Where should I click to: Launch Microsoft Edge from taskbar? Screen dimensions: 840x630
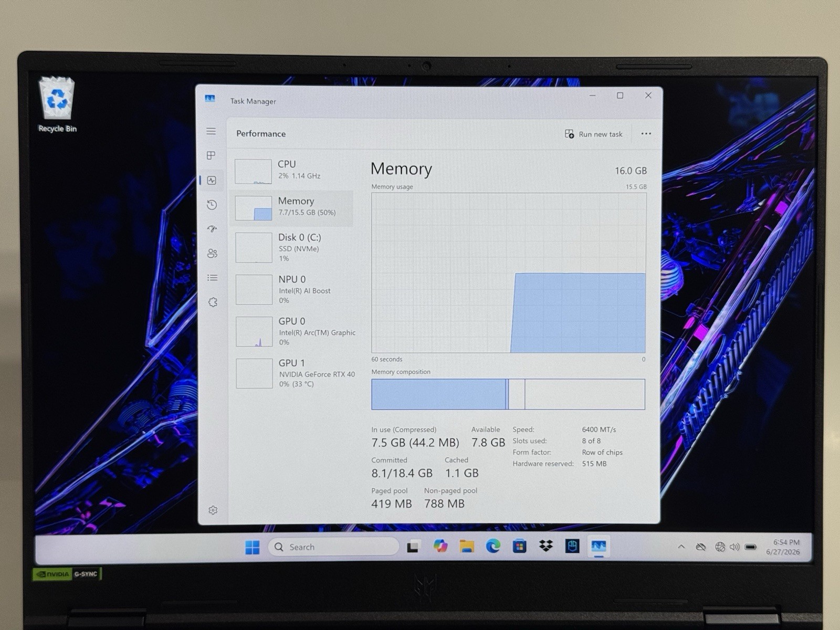(x=493, y=547)
